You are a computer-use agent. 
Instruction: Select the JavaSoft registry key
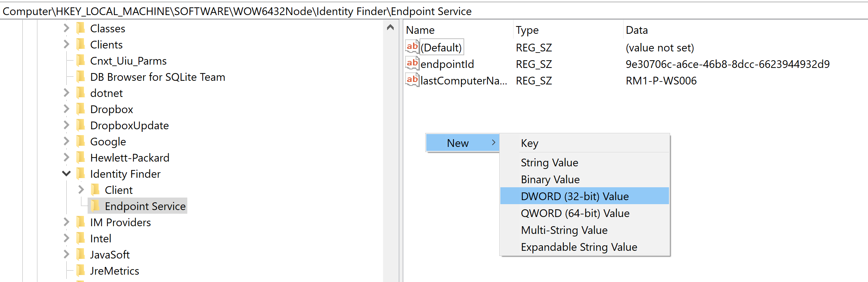(110, 254)
